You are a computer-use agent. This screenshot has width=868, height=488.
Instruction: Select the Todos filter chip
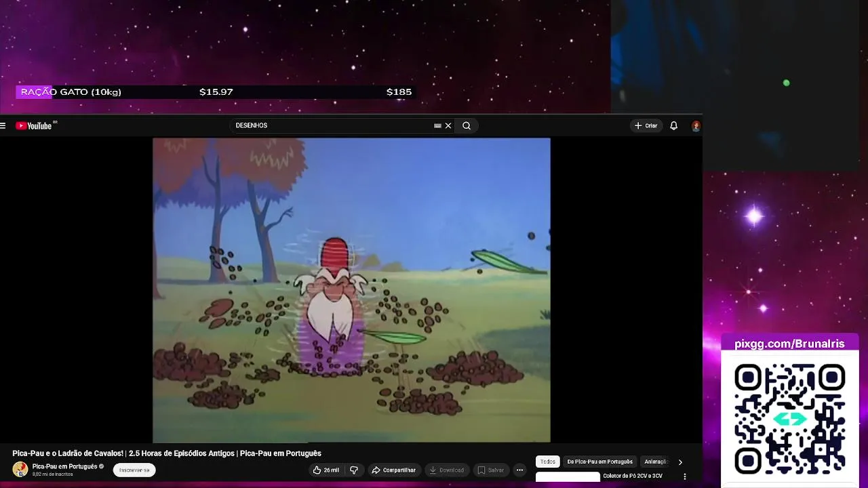548,462
